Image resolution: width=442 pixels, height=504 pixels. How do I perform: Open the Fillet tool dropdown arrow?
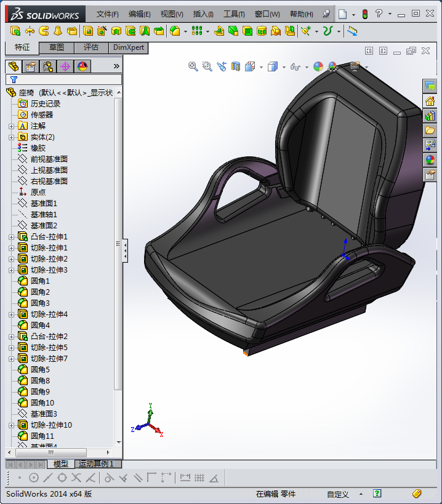(x=185, y=31)
